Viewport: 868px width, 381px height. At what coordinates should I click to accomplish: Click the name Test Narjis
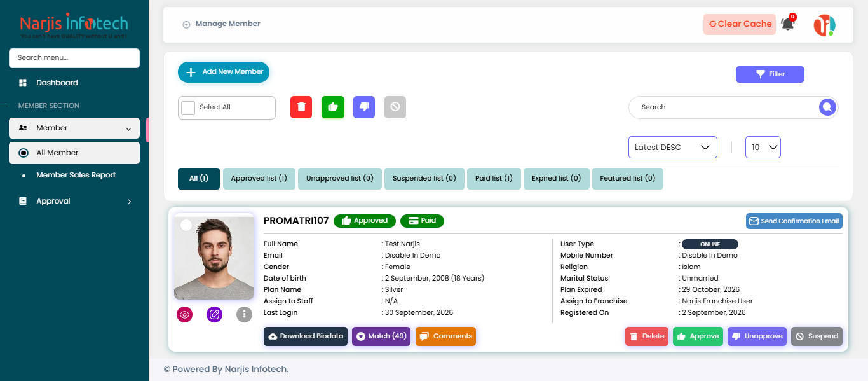point(402,244)
